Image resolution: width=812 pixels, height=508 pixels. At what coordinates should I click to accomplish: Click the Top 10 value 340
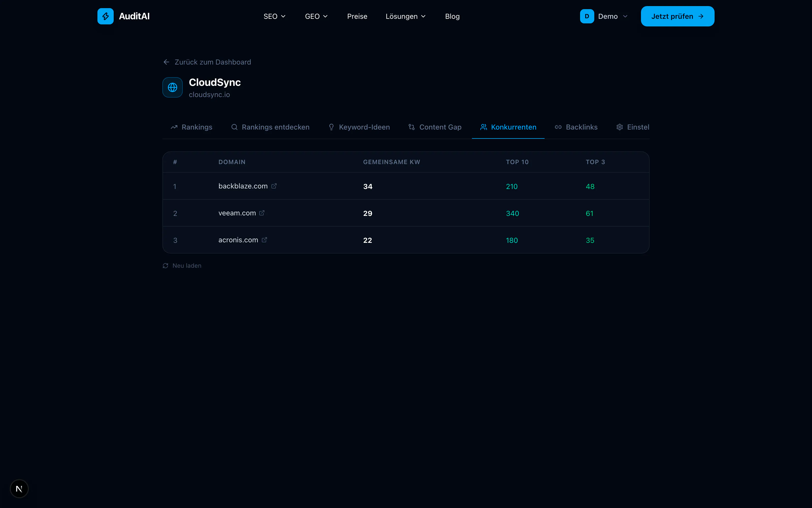click(x=512, y=213)
